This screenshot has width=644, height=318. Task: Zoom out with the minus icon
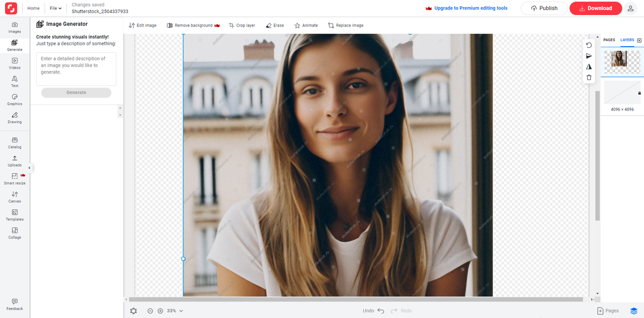point(150,311)
